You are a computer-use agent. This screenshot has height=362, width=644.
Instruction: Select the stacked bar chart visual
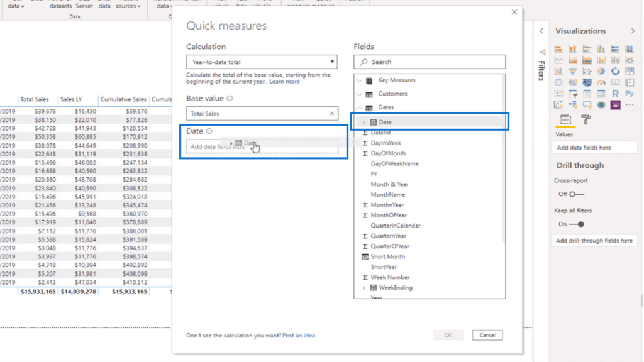[x=558, y=49]
